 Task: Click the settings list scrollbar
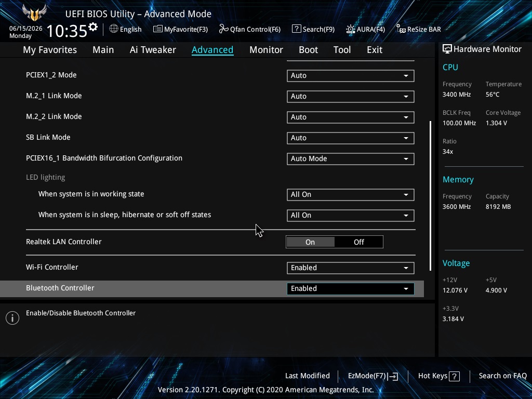click(431, 195)
